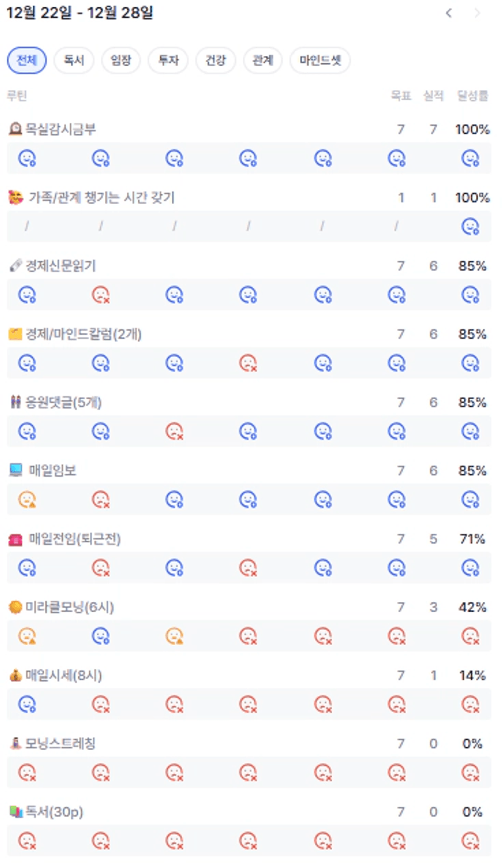
Task: Open the 모닝스트레칭 routine title
Action: [60, 743]
